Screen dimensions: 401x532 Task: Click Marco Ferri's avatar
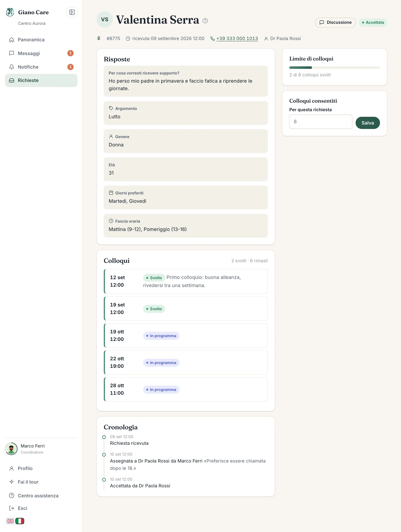click(x=11, y=449)
